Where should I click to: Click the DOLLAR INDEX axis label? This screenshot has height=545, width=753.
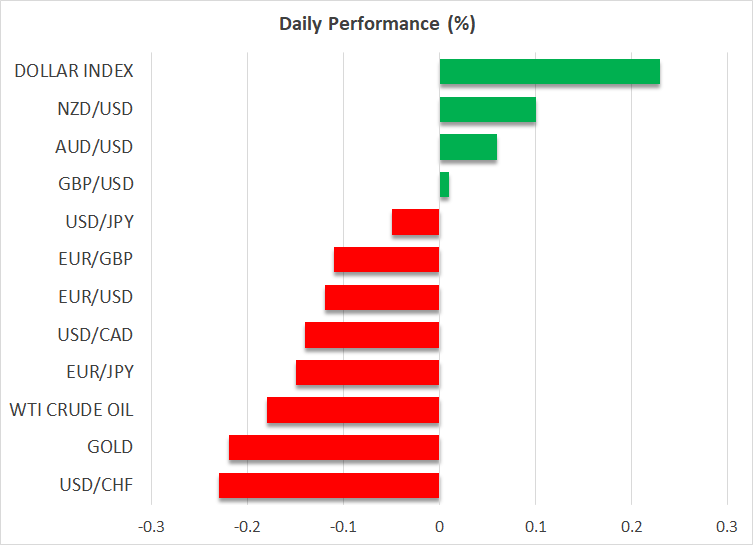coord(74,71)
